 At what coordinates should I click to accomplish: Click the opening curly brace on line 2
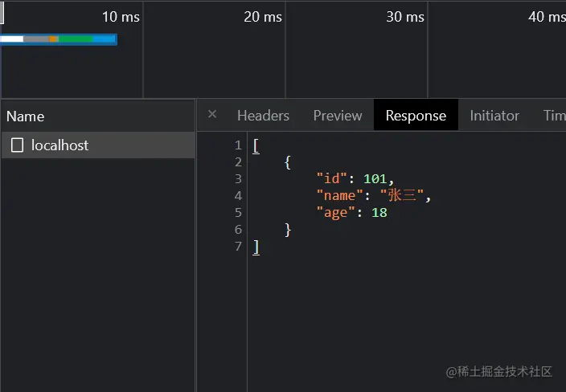tap(287, 162)
